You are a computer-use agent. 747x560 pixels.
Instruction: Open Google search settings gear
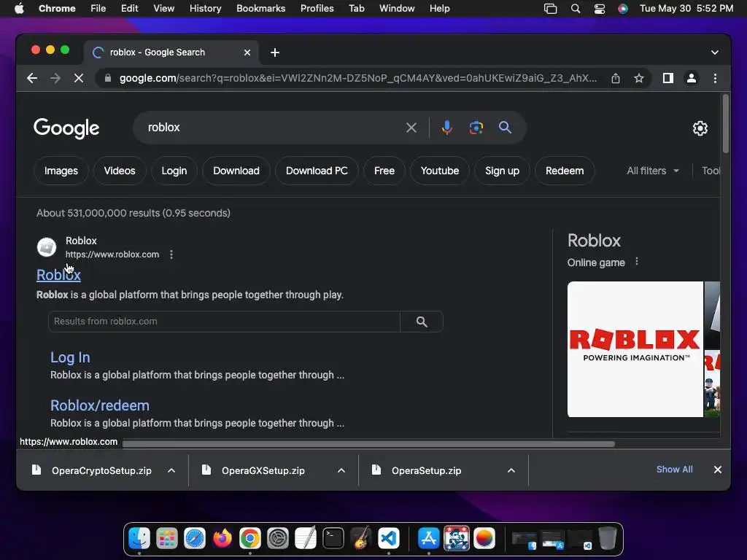click(700, 128)
